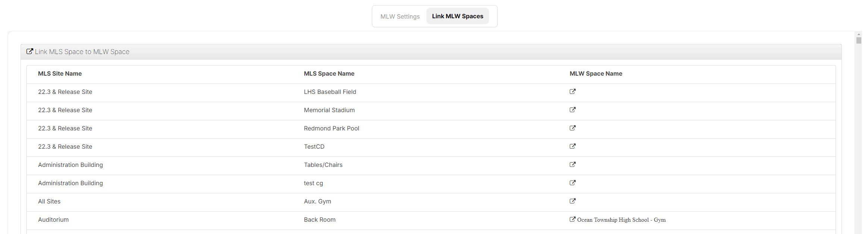
Task: Click the Auditorium site name
Action: (53, 219)
